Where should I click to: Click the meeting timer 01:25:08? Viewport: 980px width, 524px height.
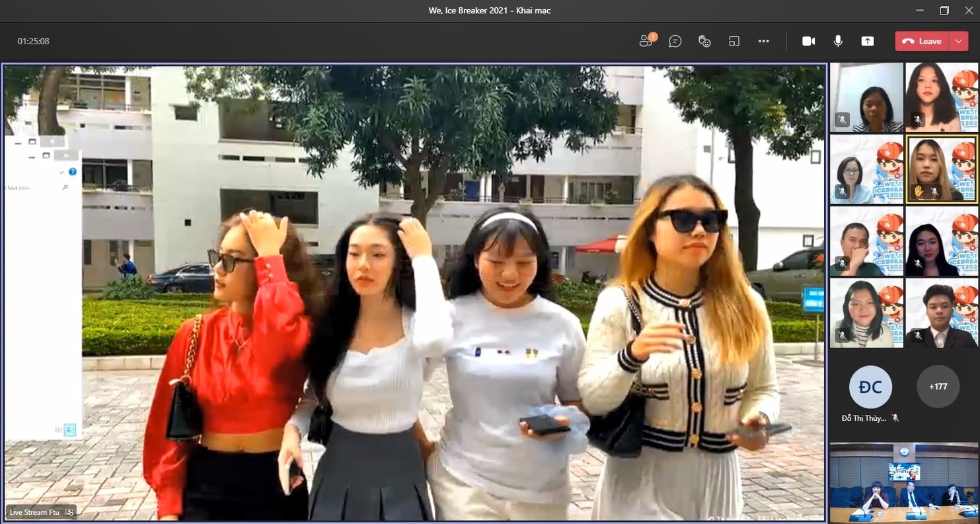pyautogui.click(x=34, y=41)
